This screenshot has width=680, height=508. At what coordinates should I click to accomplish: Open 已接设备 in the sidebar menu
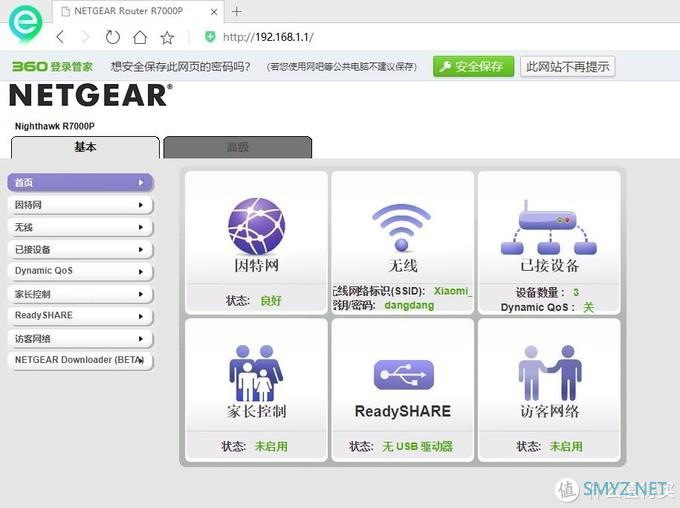click(x=81, y=249)
